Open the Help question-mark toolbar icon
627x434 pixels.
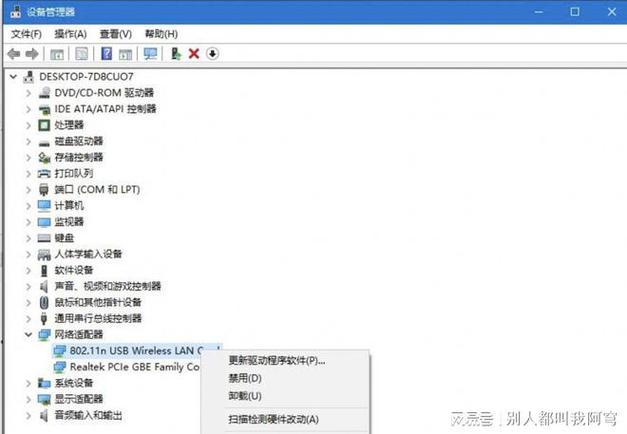106,54
